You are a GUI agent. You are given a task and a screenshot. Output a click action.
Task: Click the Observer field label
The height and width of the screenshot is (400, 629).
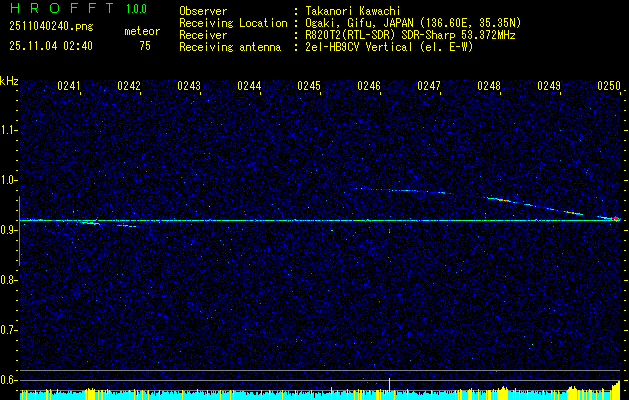203,11
